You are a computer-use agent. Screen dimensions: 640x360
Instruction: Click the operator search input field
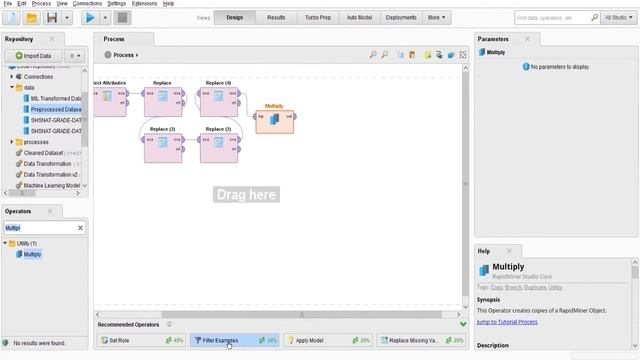point(40,228)
